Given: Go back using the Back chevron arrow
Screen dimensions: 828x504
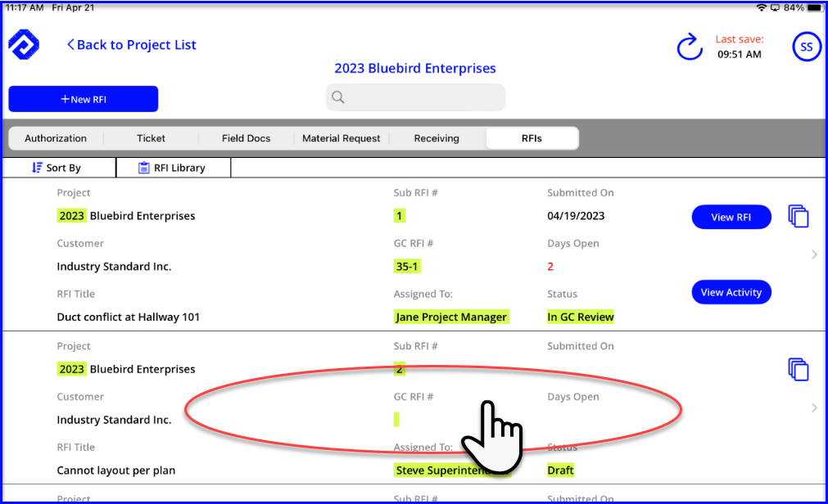Looking at the screenshot, I should click(70, 45).
